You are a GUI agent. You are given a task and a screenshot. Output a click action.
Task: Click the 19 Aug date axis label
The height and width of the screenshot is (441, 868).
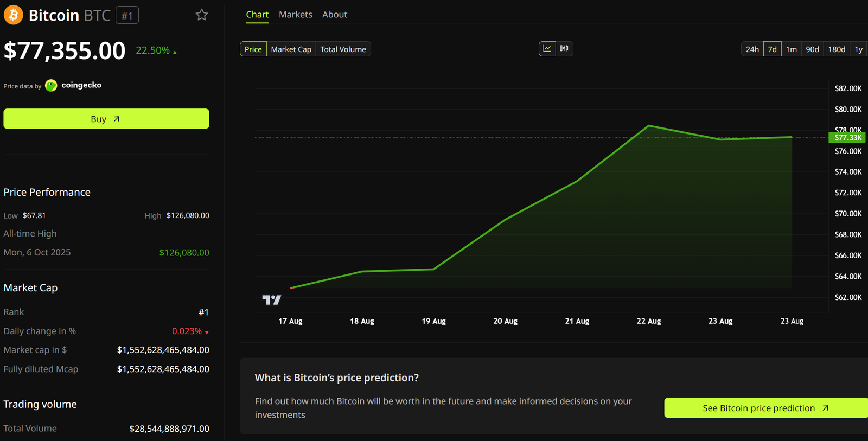point(434,321)
